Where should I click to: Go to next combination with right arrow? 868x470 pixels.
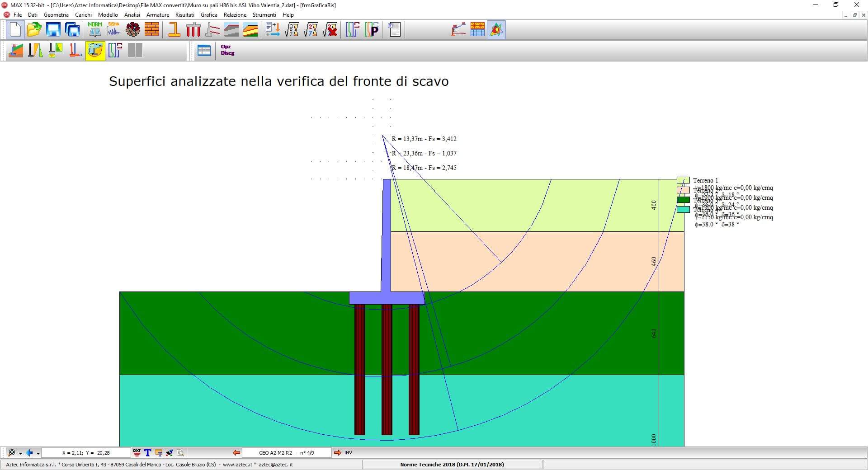337,453
